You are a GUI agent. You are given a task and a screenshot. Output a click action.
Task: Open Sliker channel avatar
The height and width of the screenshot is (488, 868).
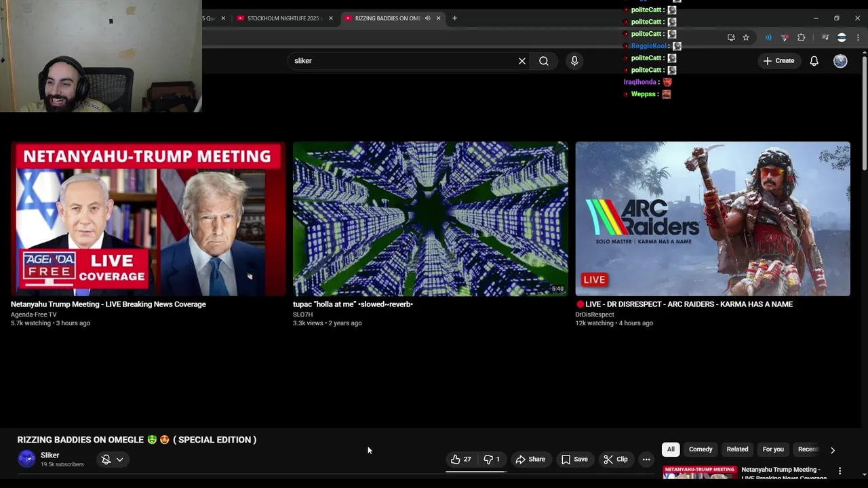point(26,460)
